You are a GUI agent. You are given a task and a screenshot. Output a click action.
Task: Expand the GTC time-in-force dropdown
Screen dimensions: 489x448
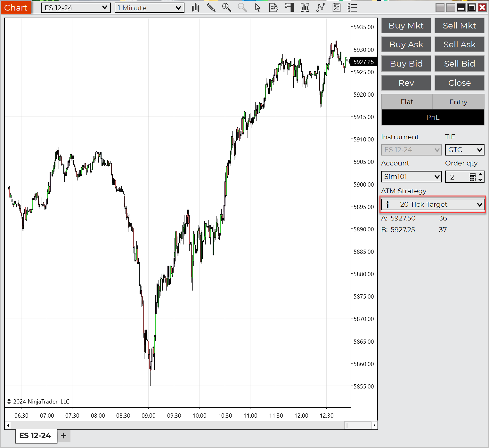coord(465,150)
